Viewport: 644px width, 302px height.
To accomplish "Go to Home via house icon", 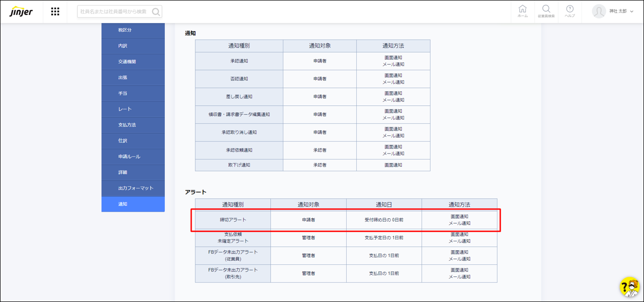I will click(x=522, y=11).
